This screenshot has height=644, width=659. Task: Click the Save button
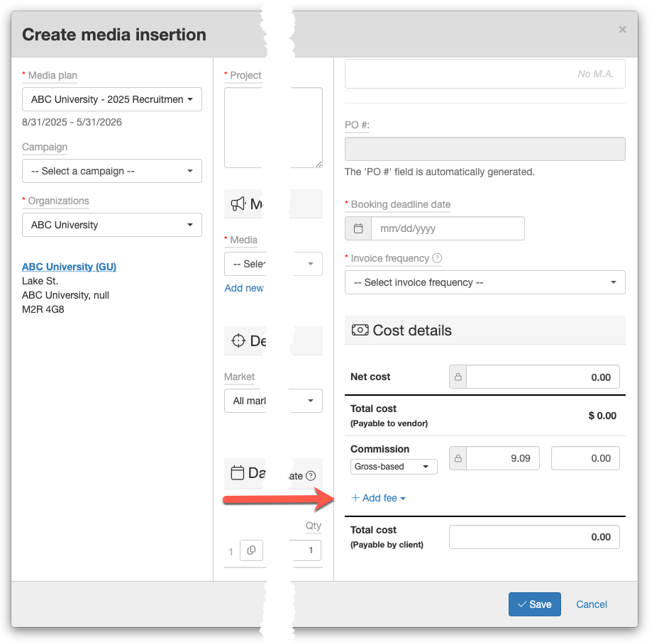pos(534,604)
